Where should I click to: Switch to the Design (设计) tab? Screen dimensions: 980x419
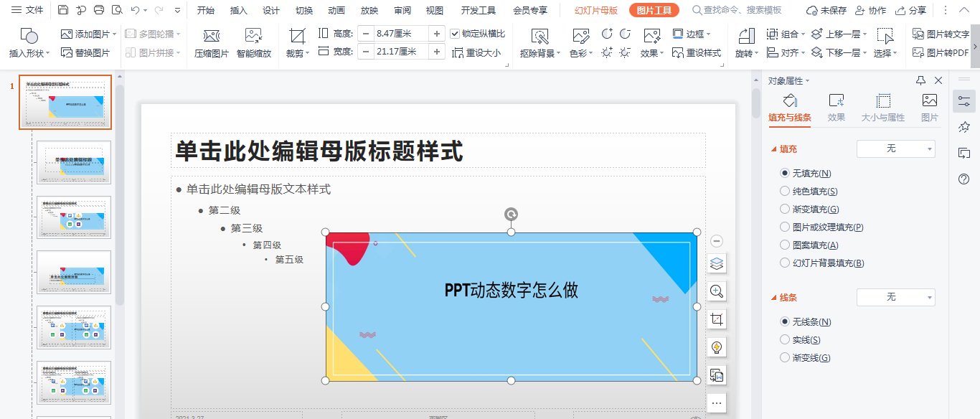click(271, 10)
